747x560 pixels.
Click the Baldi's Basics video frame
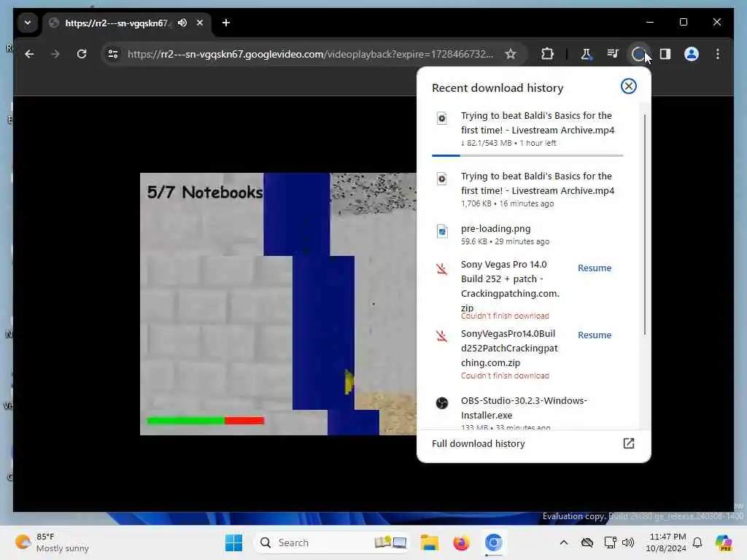click(x=278, y=304)
